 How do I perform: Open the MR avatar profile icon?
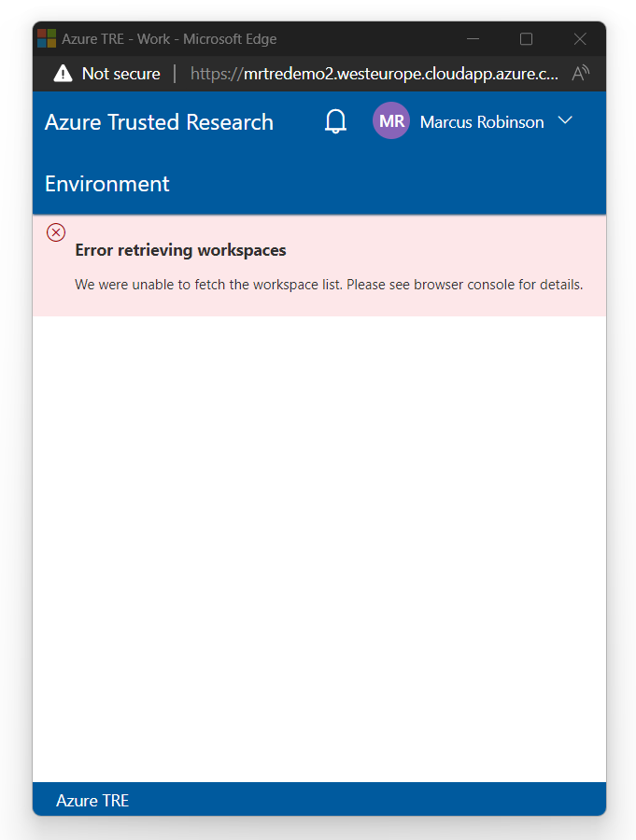390,120
